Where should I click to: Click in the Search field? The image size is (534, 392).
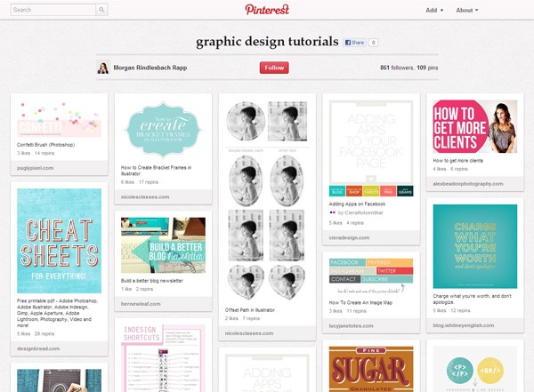tap(53, 10)
